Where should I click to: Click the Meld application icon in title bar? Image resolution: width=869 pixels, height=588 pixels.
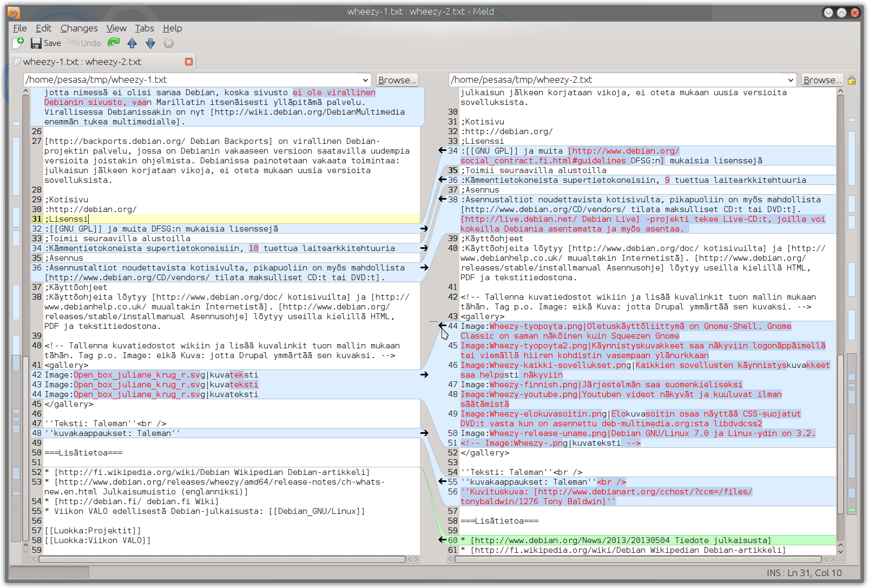coord(14,12)
